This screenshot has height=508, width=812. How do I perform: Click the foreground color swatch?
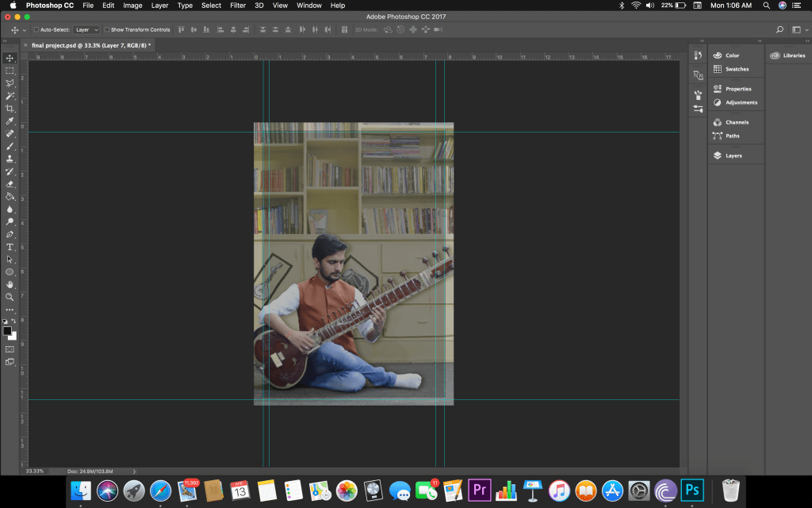[7, 330]
